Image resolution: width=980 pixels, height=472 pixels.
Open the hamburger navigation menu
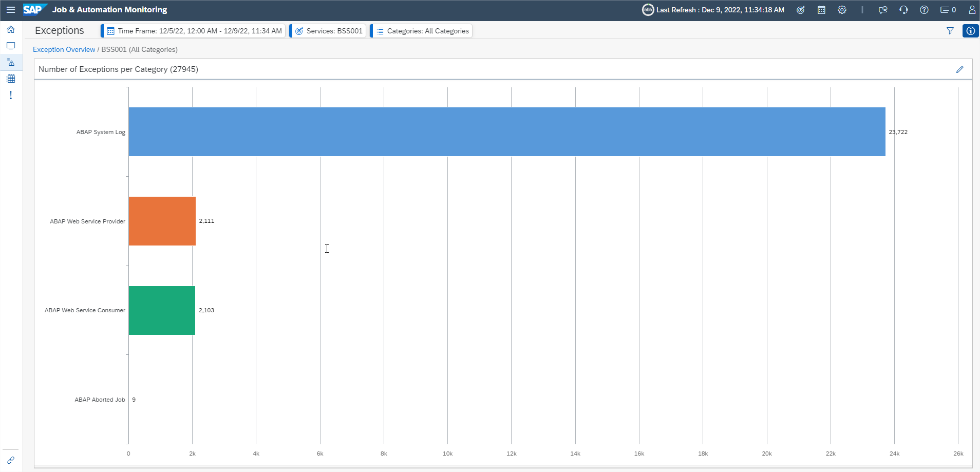tap(11, 10)
